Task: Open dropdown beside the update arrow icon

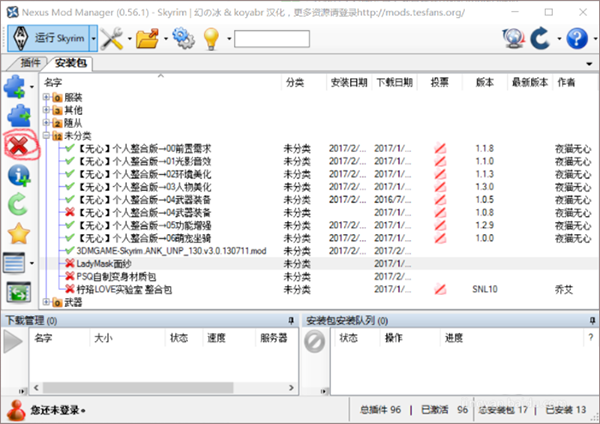Action: click(x=559, y=39)
